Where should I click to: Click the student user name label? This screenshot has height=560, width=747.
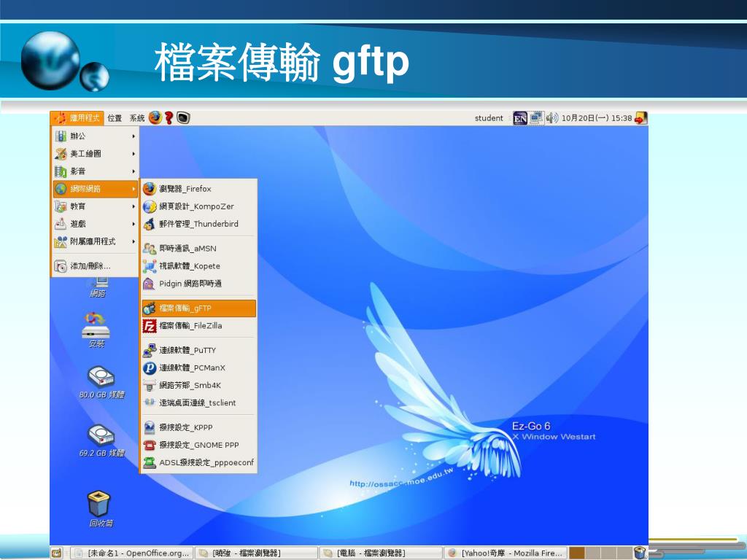point(489,118)
